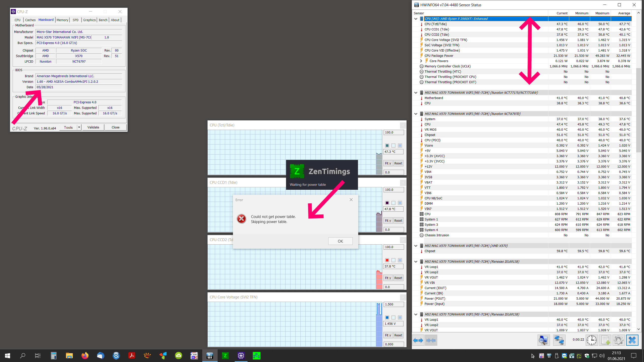Collapse first Renesas ISL69138 group
The height and width of the screenshot is (362, 644).
(416, 262)
